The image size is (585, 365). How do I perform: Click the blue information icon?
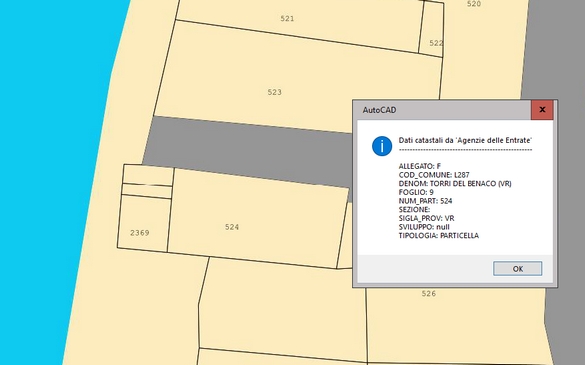tap(382, 146)
